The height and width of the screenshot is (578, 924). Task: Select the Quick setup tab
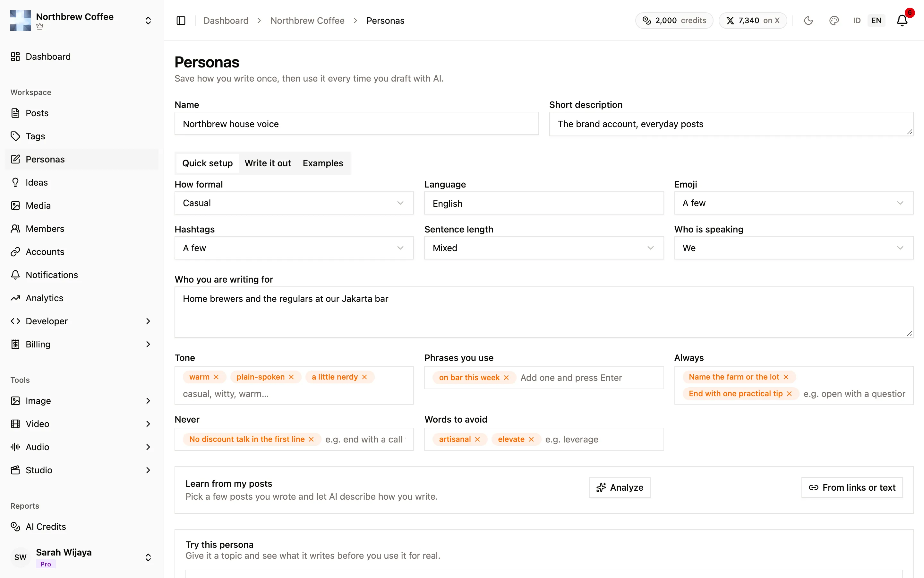(207, 163)
